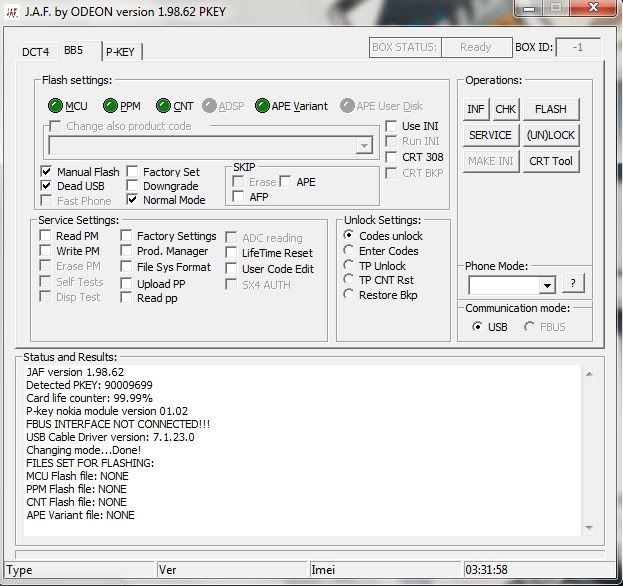Click the "FBUS INTERFACE NOT CONNECTED!!!" log line
Viewport: 623px width, 586px height.
click(x=118, y=424)
